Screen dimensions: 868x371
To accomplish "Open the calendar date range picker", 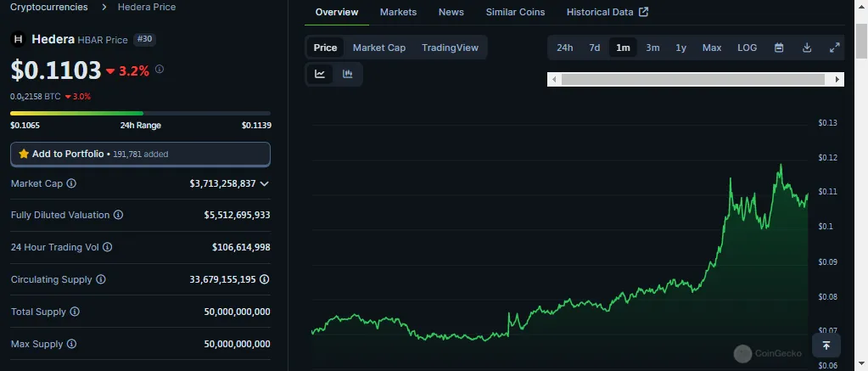I will (779, 48).
